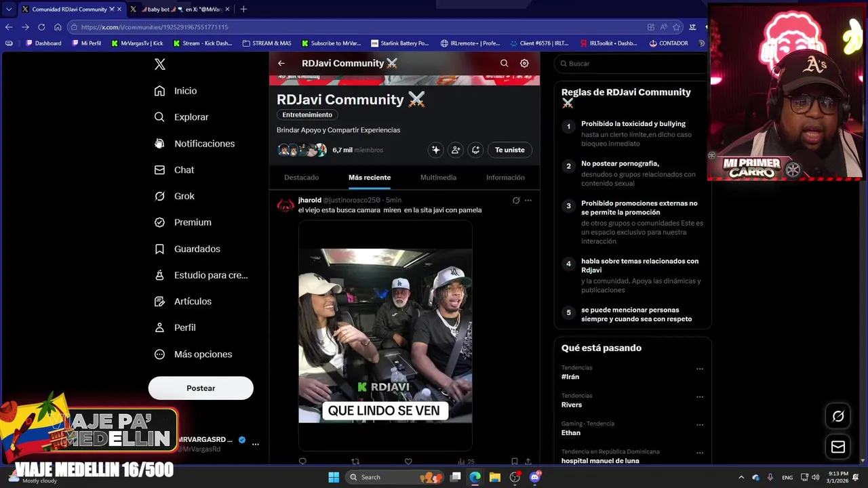This screenshot has height=488, width=868.
Task: Go to Perfil in the sidebar
Action: pos(175,328)
